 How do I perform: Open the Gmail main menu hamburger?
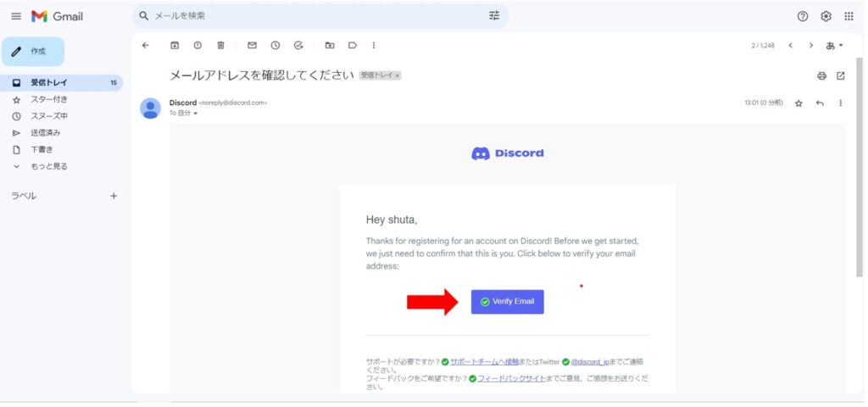[16, 16]
